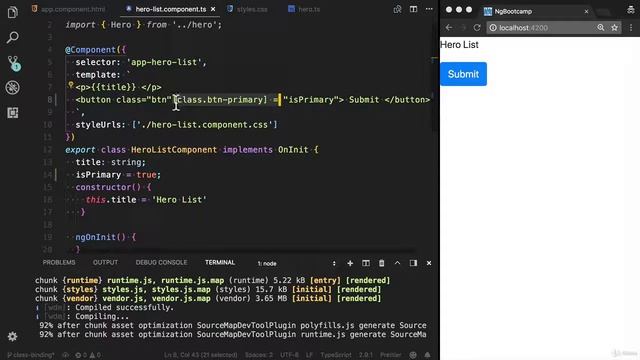
Task: Open the browser three-dot menu
Action: 631,28
